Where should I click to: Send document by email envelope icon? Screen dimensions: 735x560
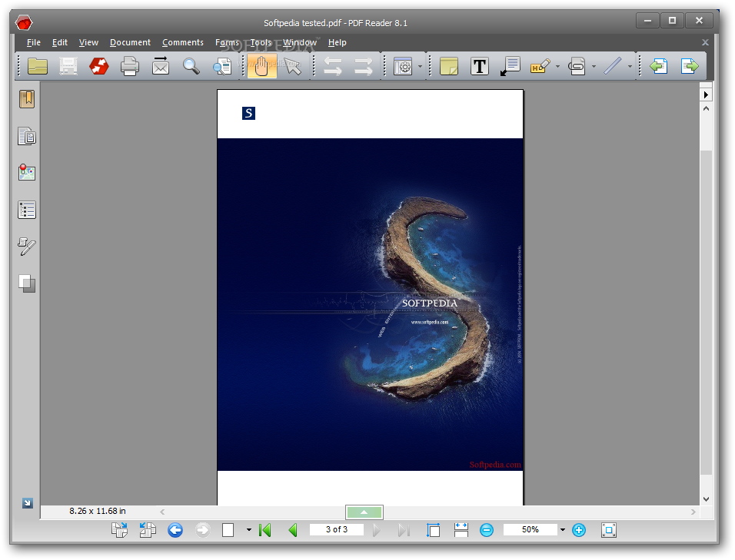(161, 66)
